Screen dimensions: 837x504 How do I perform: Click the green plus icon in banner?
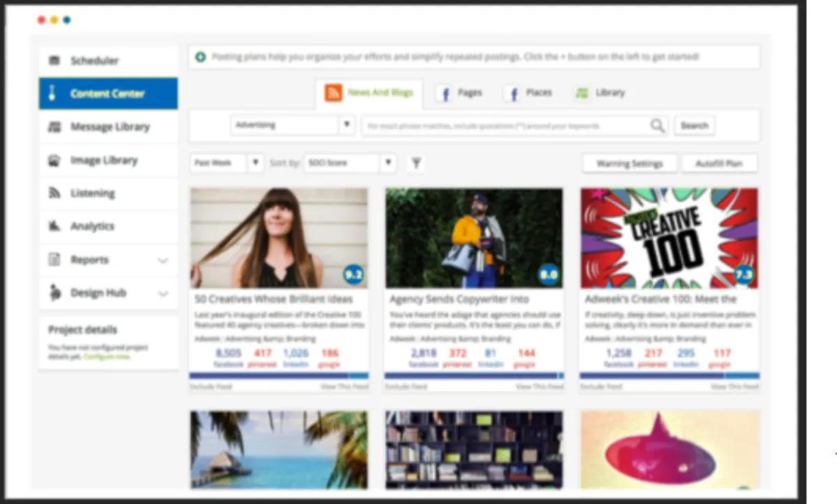200,56
